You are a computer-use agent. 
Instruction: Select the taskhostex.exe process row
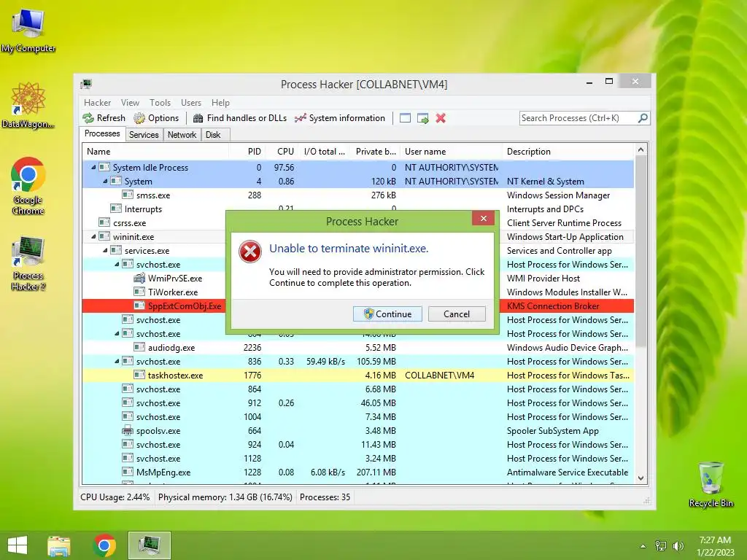358,376
